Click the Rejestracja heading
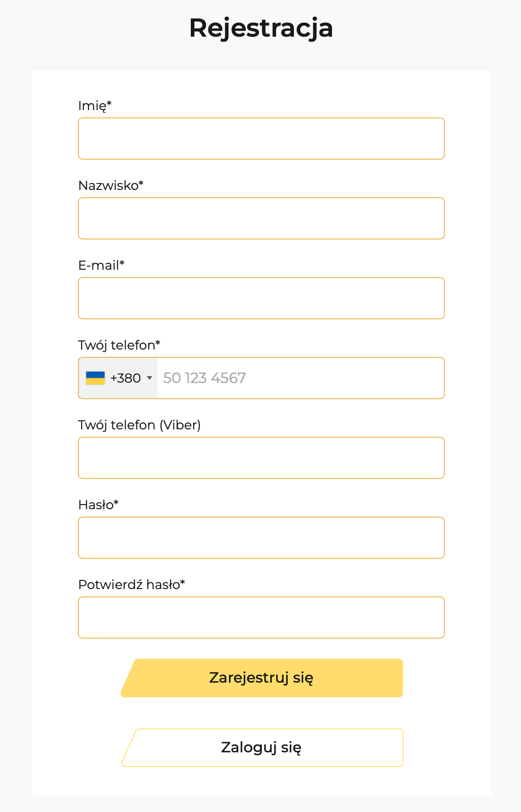This screenshot has height=812, width=521. pos(261,28)
